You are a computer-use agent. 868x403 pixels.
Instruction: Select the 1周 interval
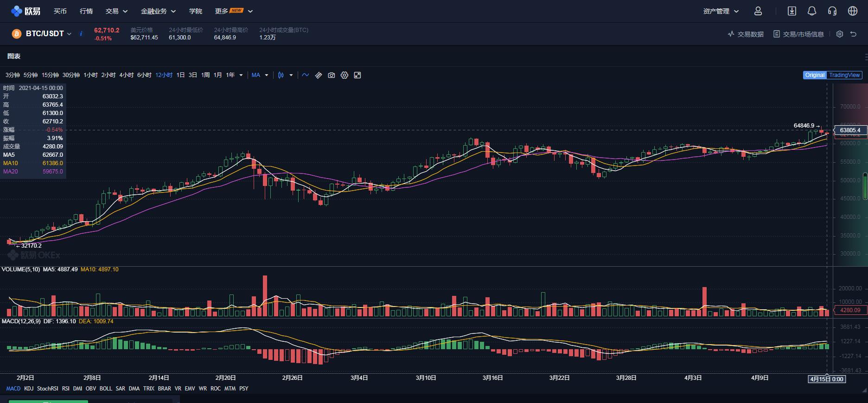(x=205, y=75)
